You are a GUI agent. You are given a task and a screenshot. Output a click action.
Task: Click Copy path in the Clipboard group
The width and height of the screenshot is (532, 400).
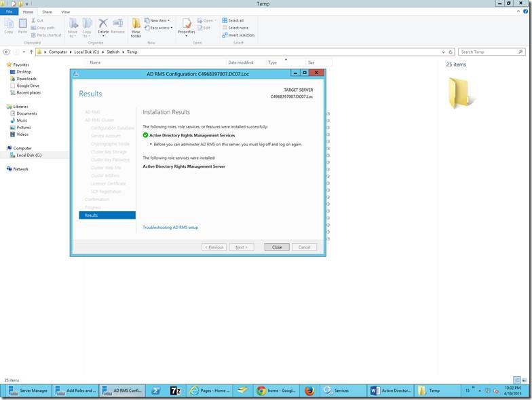click(43, 28)
